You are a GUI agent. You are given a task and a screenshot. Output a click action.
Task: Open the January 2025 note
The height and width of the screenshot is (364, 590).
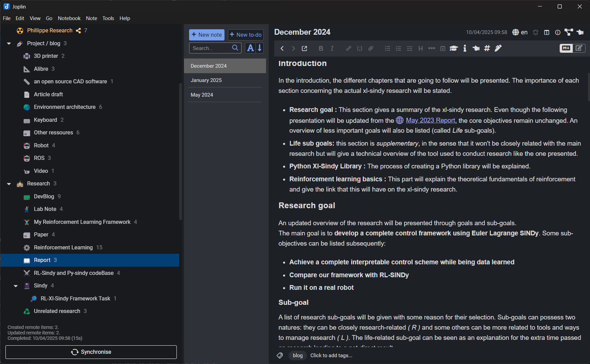(x=225, y=80)
